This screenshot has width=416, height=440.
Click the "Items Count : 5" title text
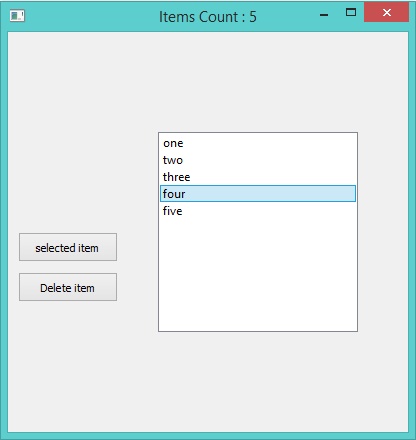pyautogui.click(x=208, y=17)
